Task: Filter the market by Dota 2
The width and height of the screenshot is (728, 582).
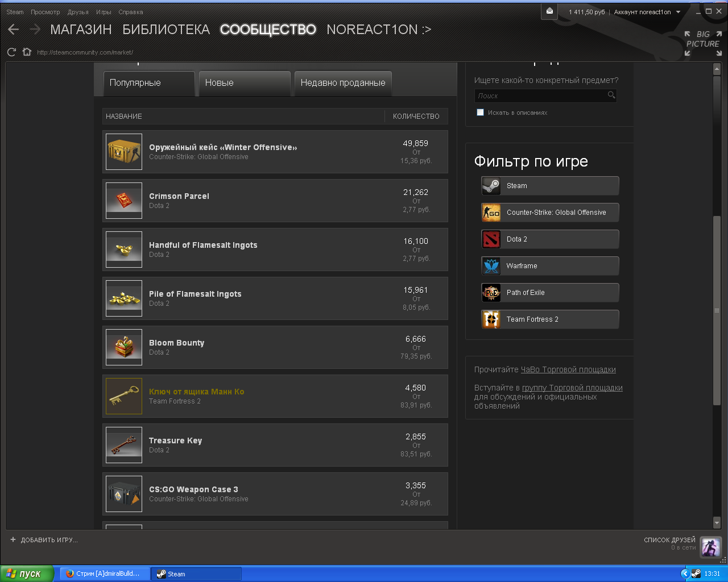Action: coord(550,239)
